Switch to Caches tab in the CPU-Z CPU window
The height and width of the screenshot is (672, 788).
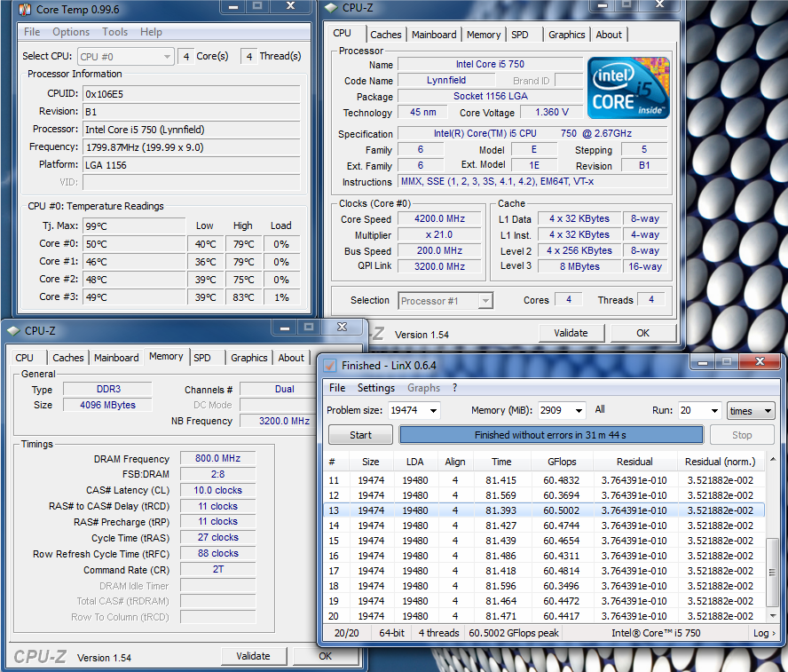pyautogui.click(x=386, y=35)
